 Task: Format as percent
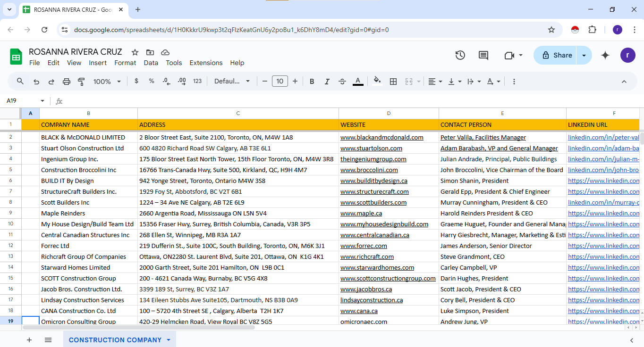click(x=152, y=81)
